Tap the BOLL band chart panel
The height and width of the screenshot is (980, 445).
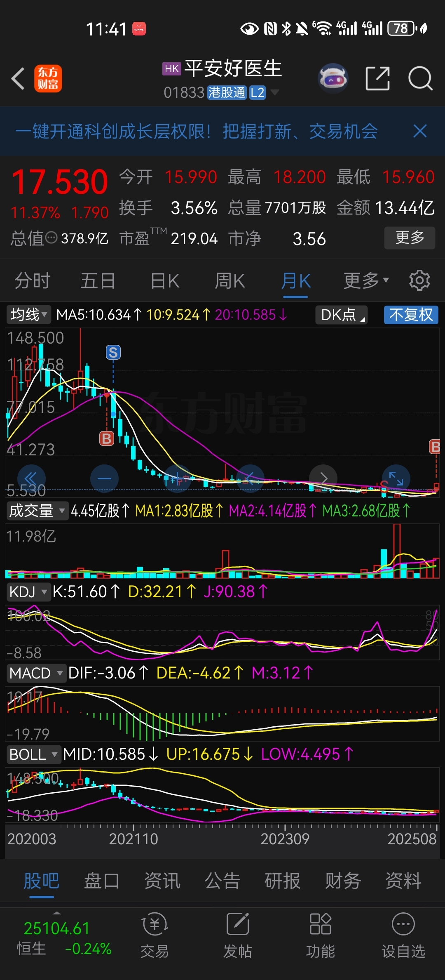click(x=222, y=795)
